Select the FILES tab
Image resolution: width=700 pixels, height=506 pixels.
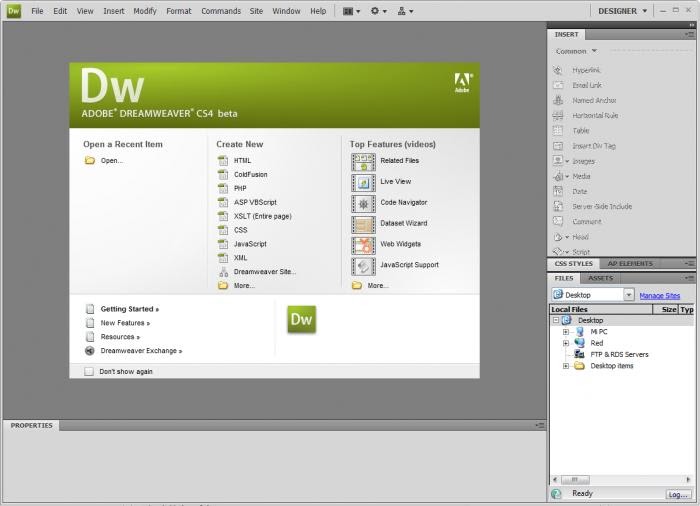point(564,278)
